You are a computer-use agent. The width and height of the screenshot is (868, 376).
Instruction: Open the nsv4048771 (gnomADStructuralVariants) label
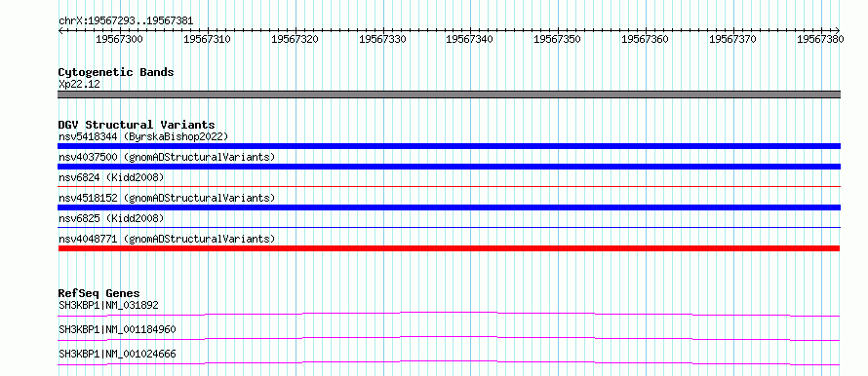pos(167,239)
